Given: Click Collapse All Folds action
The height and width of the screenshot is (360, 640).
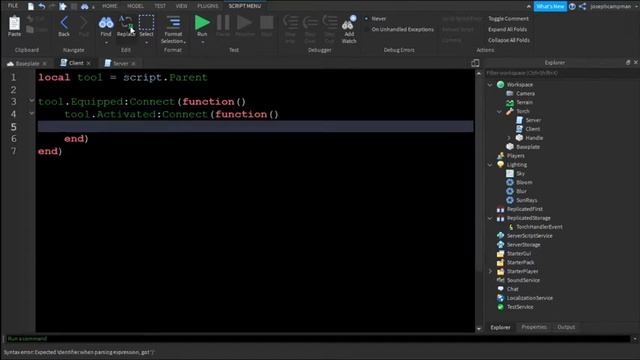Looking at the screenshot, I should coord(509,40).
